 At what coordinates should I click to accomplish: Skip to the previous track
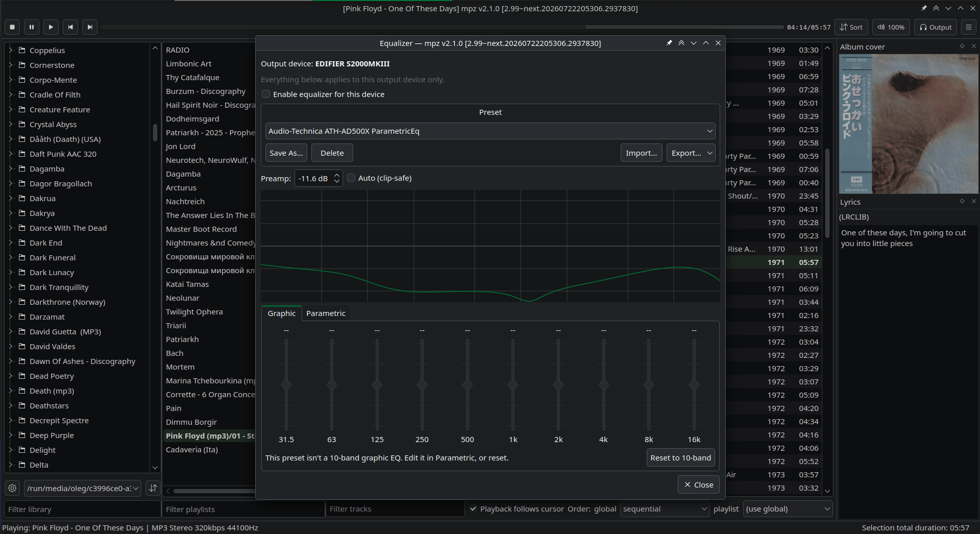coord(70,27)
